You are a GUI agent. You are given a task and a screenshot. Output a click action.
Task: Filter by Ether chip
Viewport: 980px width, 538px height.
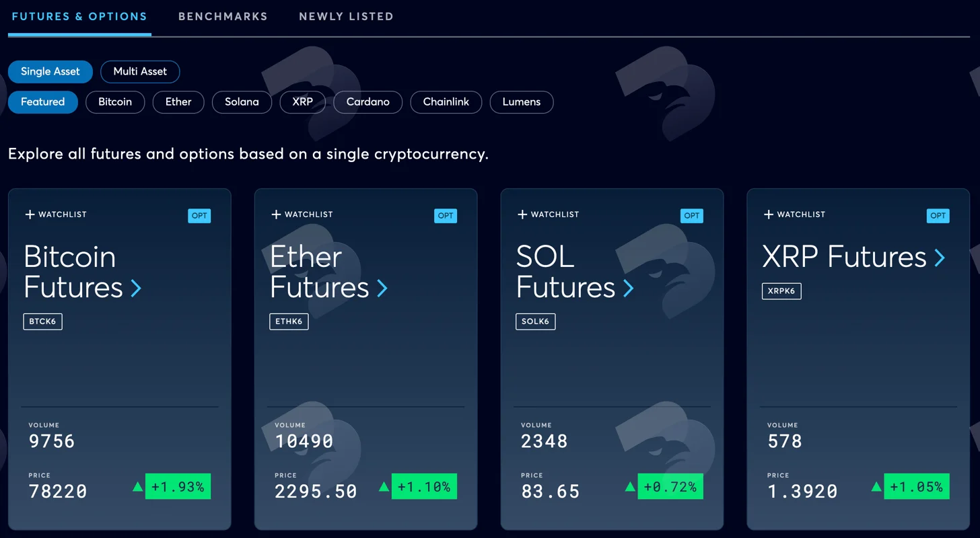[x=178, y=102]
